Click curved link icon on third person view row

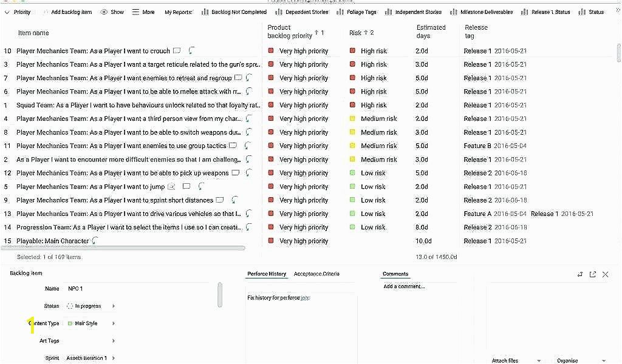click(248, 118)
